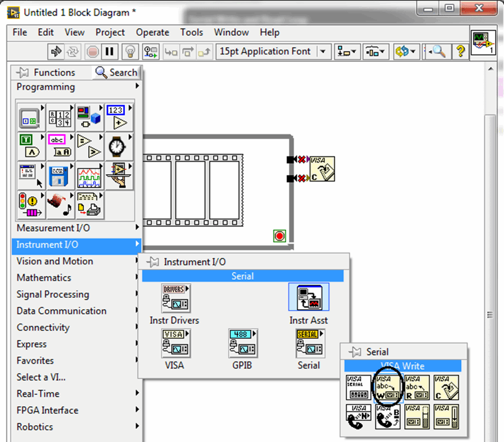Open the Operate menu
The image size is (504, 442).
[x=153, y=32]
